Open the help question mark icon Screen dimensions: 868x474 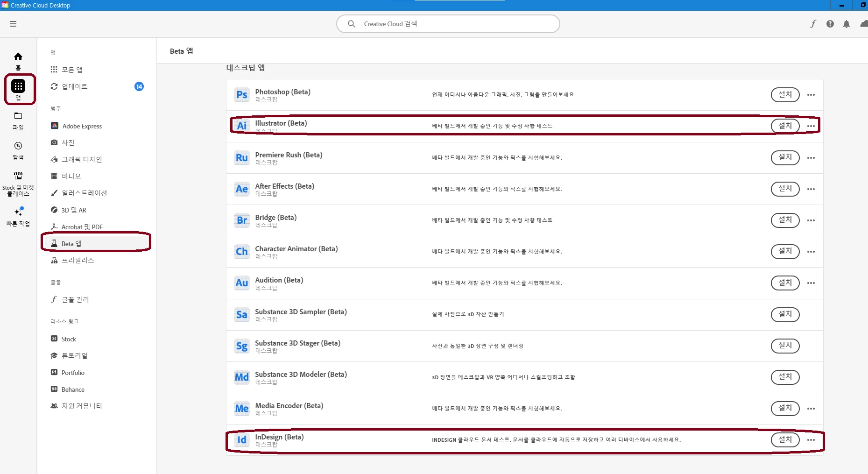(830, 24)
